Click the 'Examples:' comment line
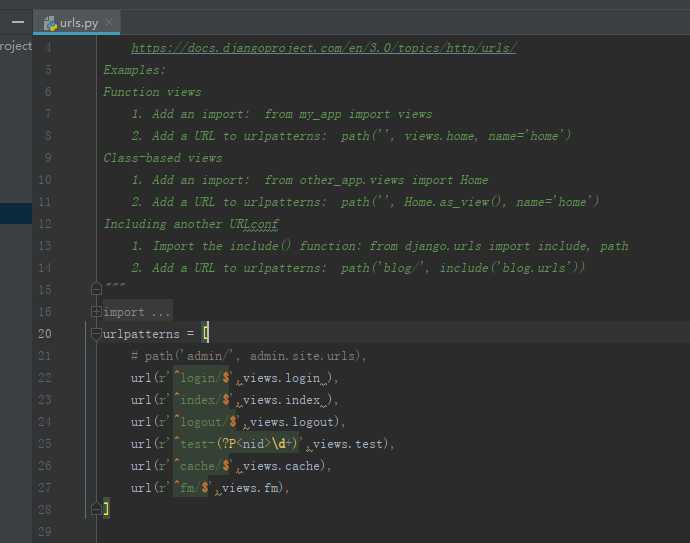This screenshot has width=690, height=543. [x=135, y=70]
